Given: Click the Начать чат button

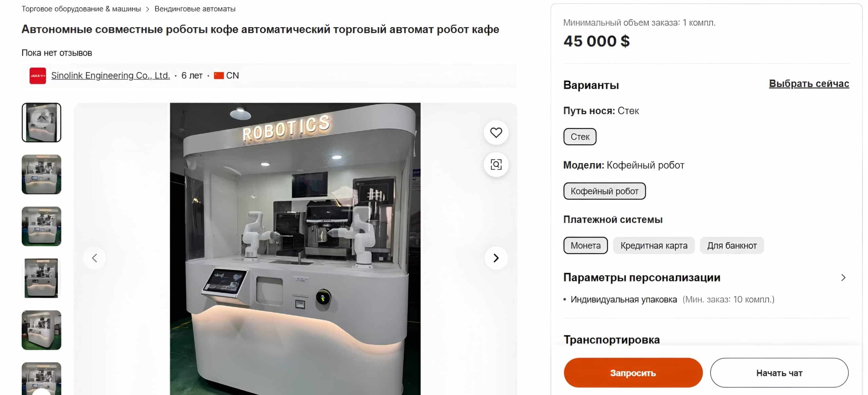Looking at the screenshot, I should (779, 373).
